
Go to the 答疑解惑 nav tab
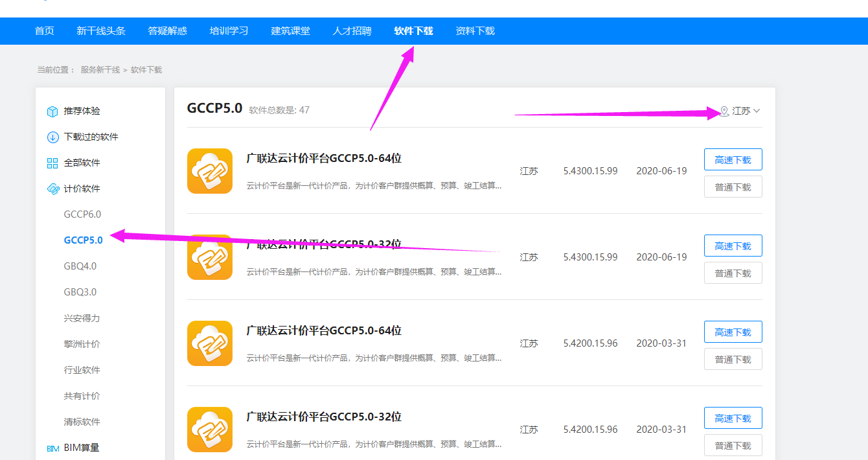pos(168,31)
